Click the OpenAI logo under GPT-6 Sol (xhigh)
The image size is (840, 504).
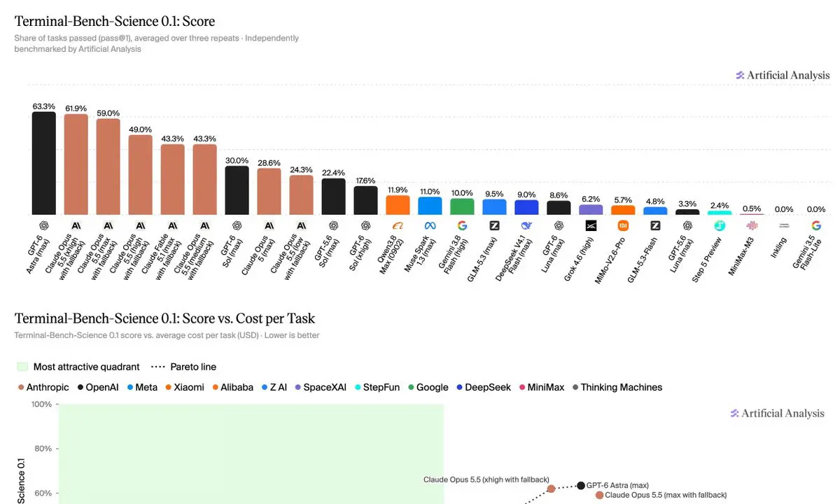(x=365, y=225)
